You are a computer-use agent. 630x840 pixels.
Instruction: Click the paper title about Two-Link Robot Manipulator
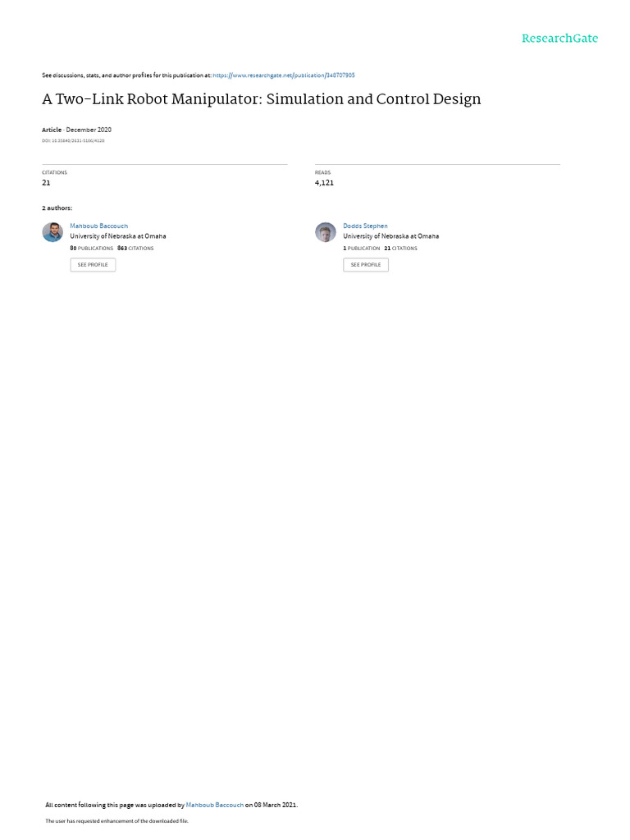pos(262,99)
